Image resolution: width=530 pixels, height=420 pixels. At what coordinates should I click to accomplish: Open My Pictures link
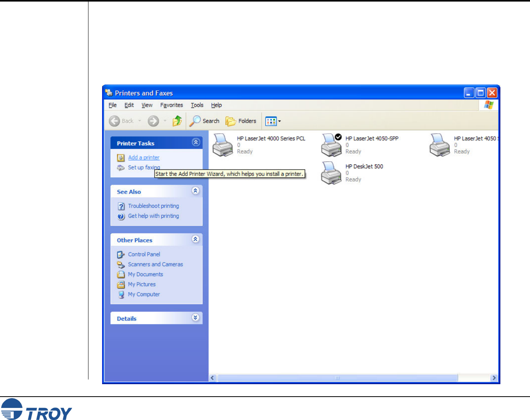(x=142, y=284)
